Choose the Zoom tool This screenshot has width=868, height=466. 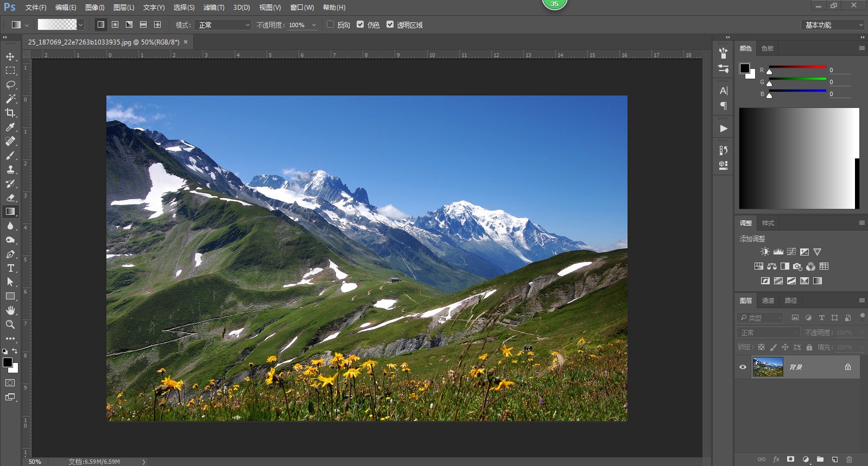pyautogui.click(x=10, y=324)
